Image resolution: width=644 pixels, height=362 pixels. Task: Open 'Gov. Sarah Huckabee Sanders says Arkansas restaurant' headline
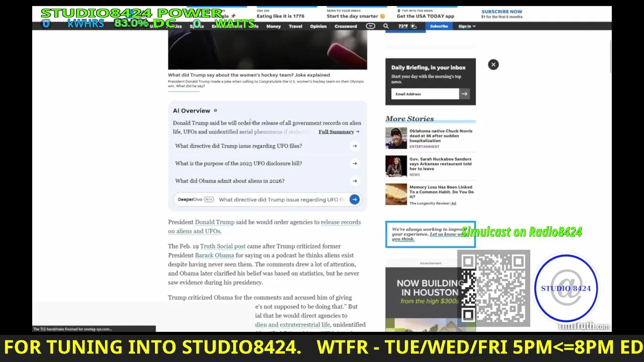tap(440, 164)
